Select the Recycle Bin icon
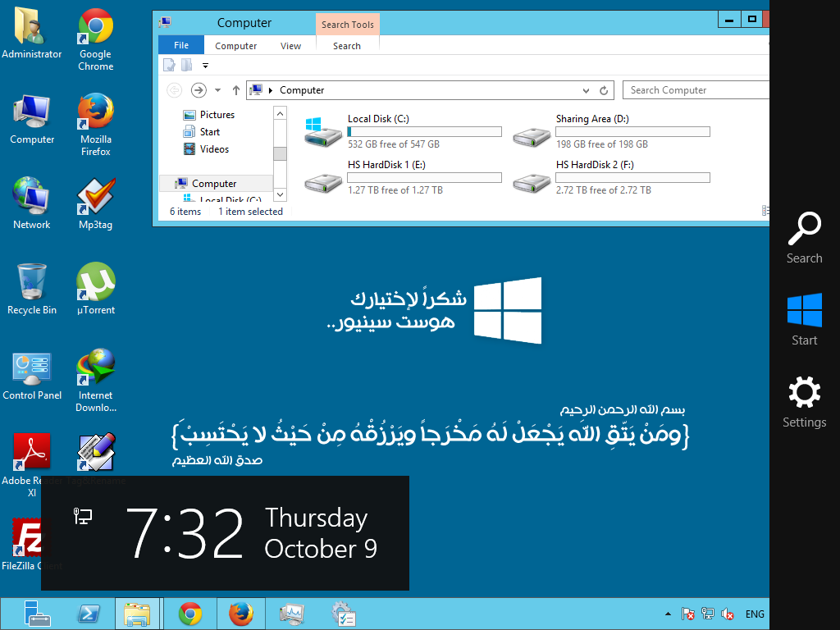The height and width of the screenshot is (630, 840). 32,289
